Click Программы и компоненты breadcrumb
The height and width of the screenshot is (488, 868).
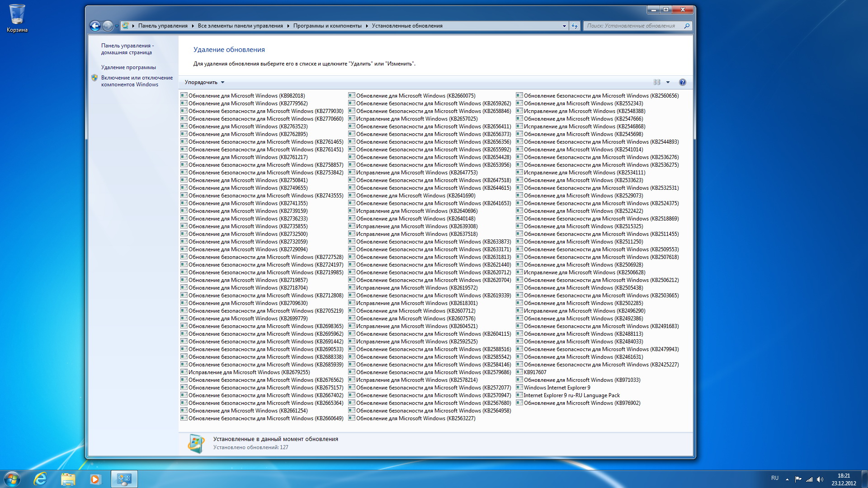(327, 26)
